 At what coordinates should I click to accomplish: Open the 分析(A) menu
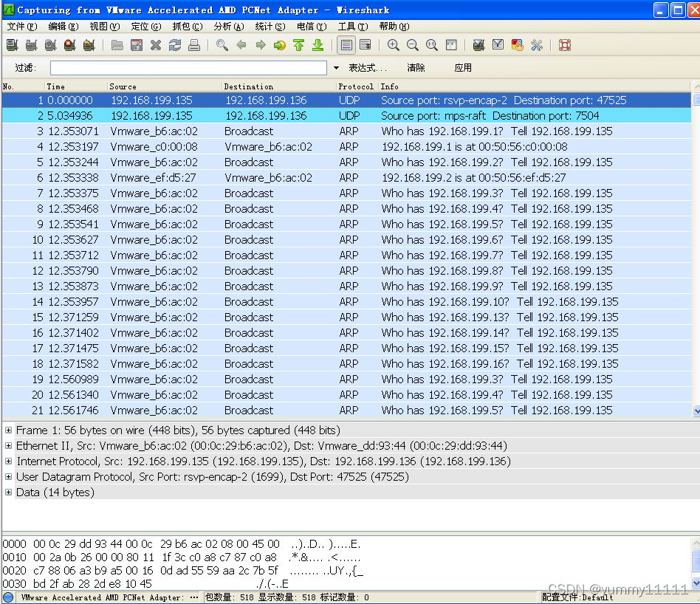pyautogui.click(x=228, y=27)
